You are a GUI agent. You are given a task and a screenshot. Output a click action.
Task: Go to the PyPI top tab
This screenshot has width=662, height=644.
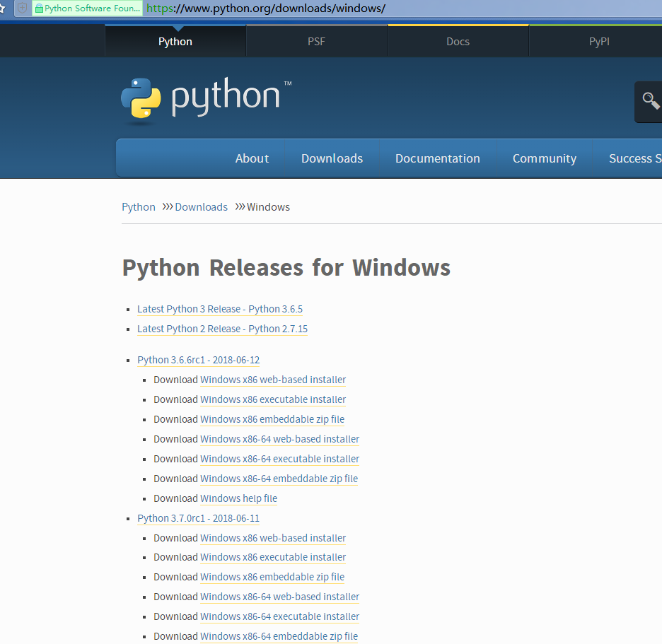[598, 42]
